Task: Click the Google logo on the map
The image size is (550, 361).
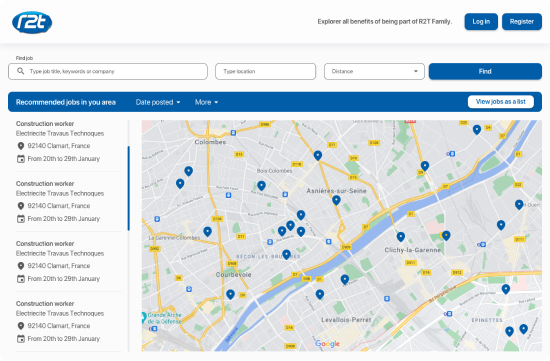Action: tap(327, 344)
